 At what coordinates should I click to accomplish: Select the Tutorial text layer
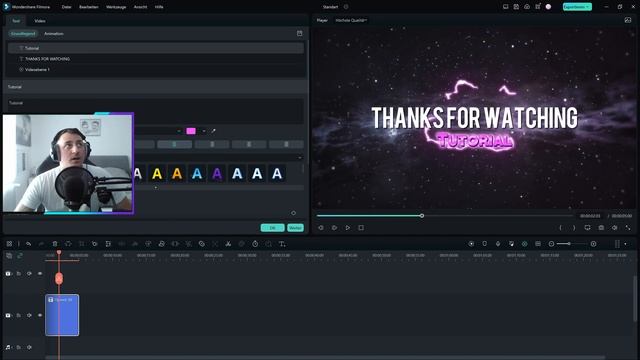pos(156,48)
